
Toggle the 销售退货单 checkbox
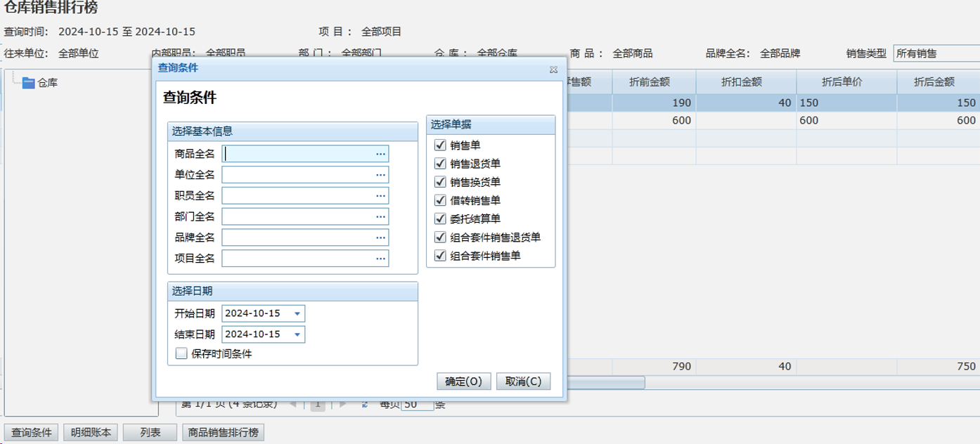pos(440,164)
